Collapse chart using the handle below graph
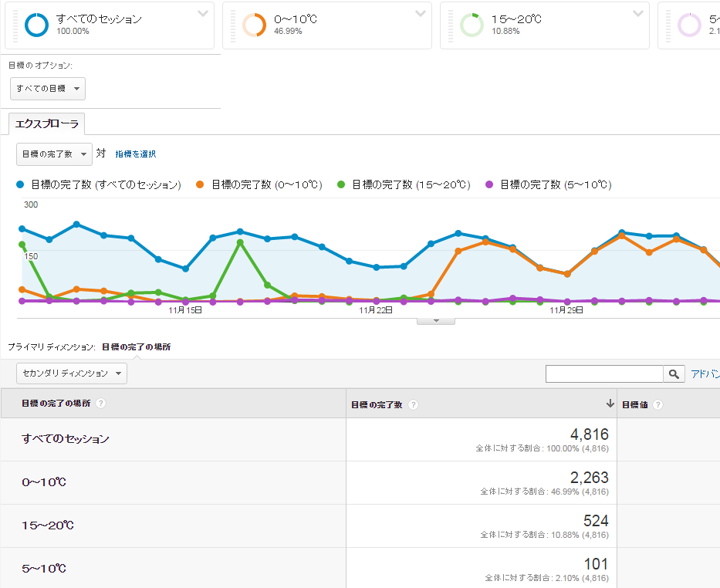 (436, 321)
